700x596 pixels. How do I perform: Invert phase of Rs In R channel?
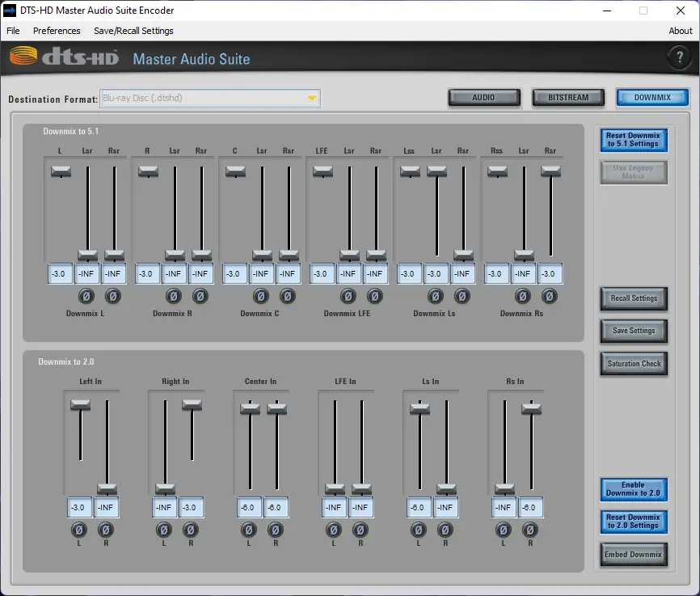pyautogui.click(x=530, y=530)
